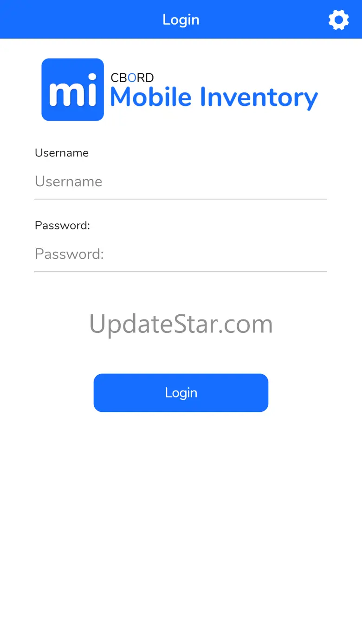
Task: Click the blue "mi" app logo
Action: coord(73,90)
